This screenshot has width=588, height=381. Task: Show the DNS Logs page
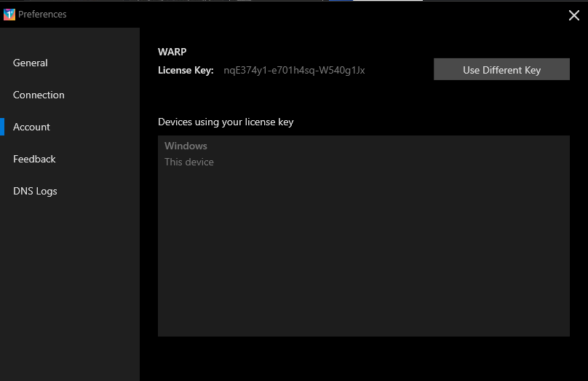pos(35,192)
